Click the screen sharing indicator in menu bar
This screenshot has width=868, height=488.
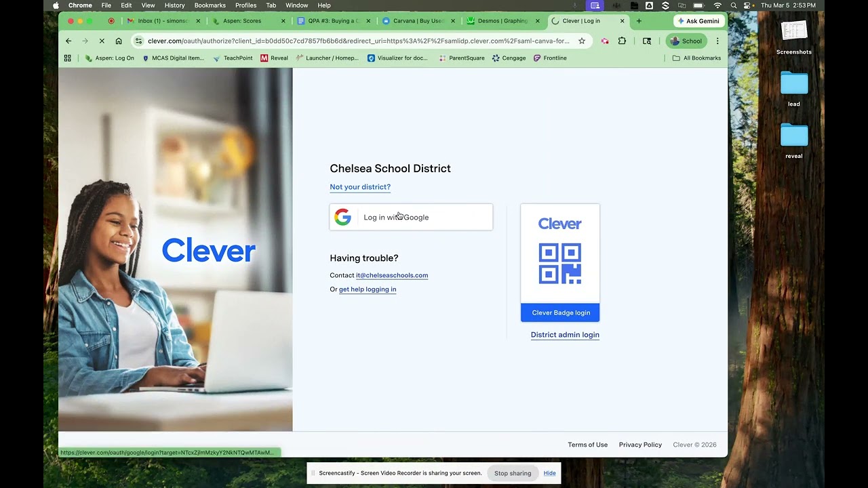tap(595, 5)
